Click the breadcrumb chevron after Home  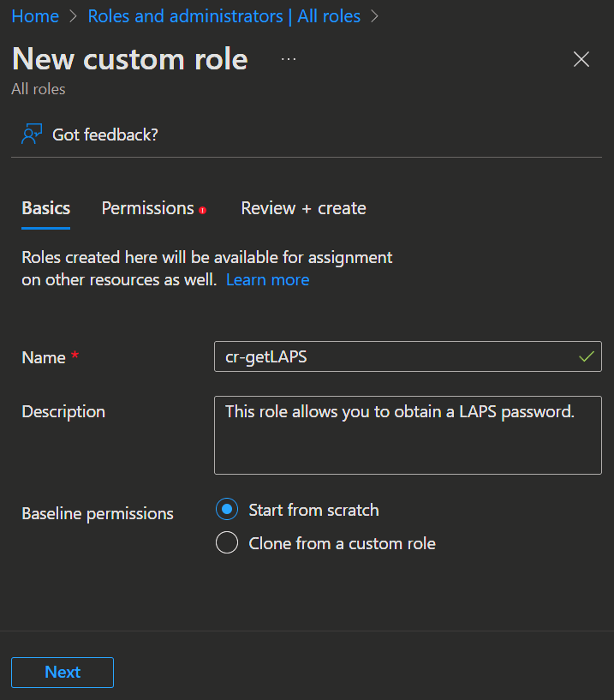point(74,16)
